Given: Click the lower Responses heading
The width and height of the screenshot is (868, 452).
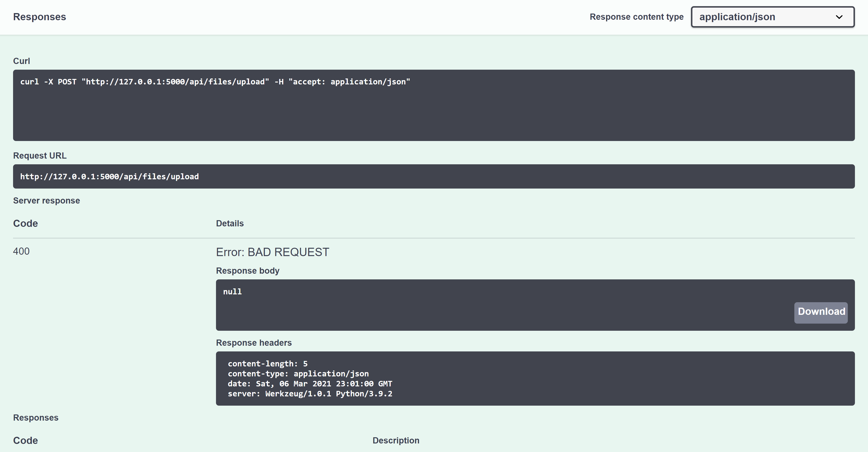Looking at the screenshot, I should [x=36, y=418].
